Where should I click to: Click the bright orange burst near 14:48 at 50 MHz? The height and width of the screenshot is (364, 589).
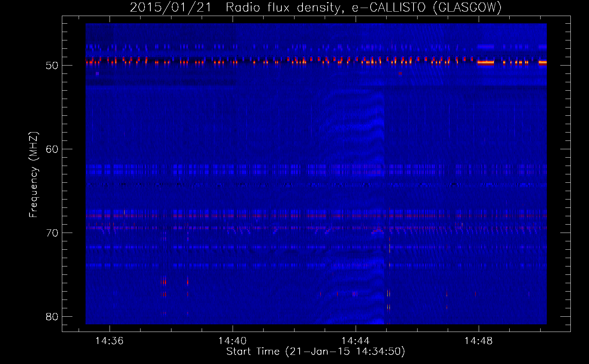coord(486,62)
